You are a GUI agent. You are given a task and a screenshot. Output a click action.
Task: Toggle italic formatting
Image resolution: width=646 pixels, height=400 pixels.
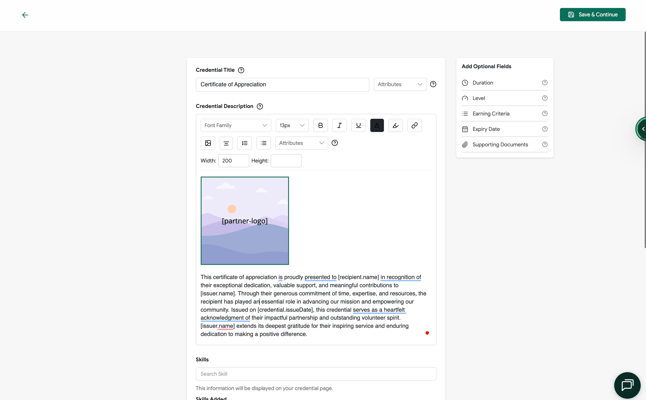point(339,125)
